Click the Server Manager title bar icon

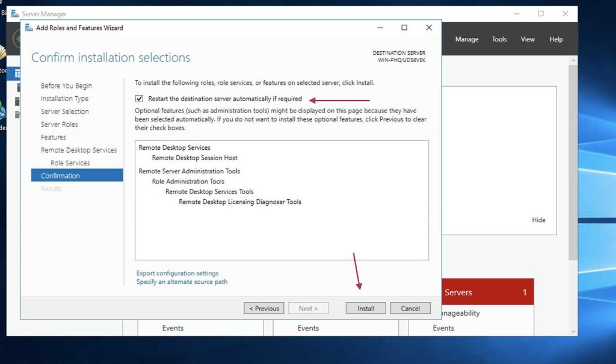[15, 14]
